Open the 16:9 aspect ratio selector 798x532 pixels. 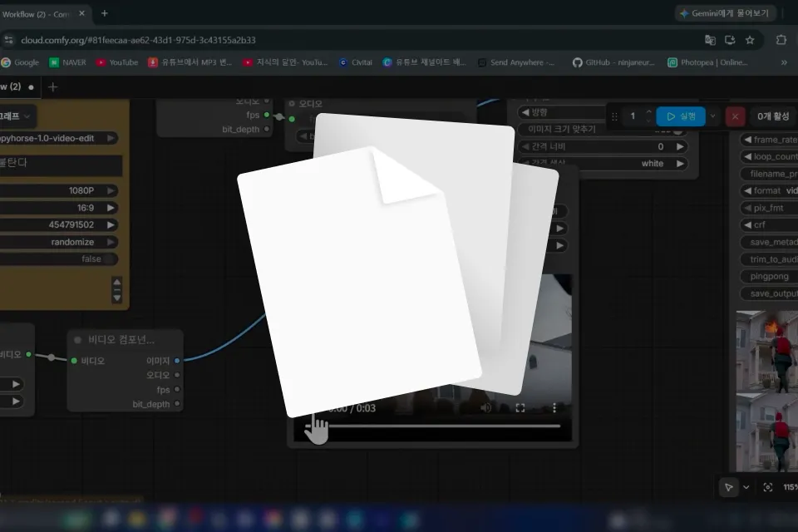point(59,208)
